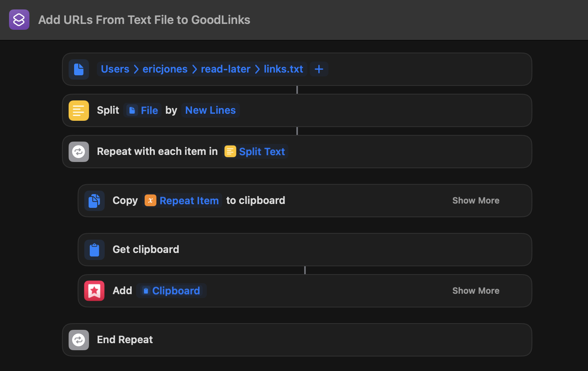Image resolution: width=588 pixels, height=371 pixels.
Task: Expand Show More on the Add action
Action: click(x=475, y=291)
